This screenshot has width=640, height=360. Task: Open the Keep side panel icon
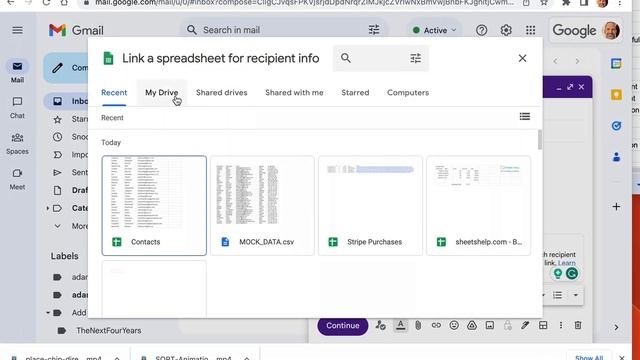pyautogui.click(x=616, y=95)
